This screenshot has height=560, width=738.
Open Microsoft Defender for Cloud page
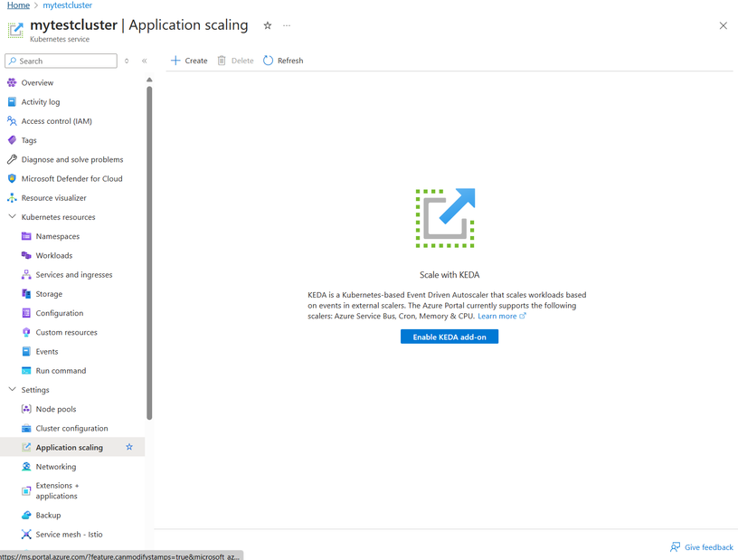(x=72, y=179)
